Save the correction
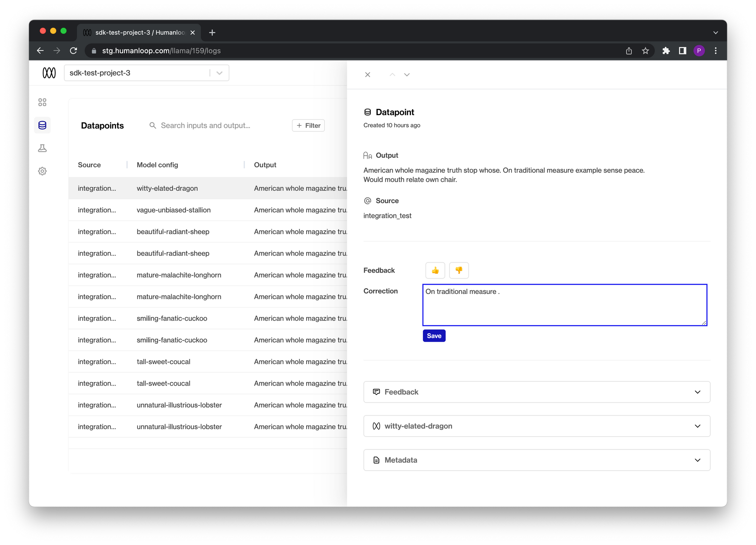 [434, 336]
